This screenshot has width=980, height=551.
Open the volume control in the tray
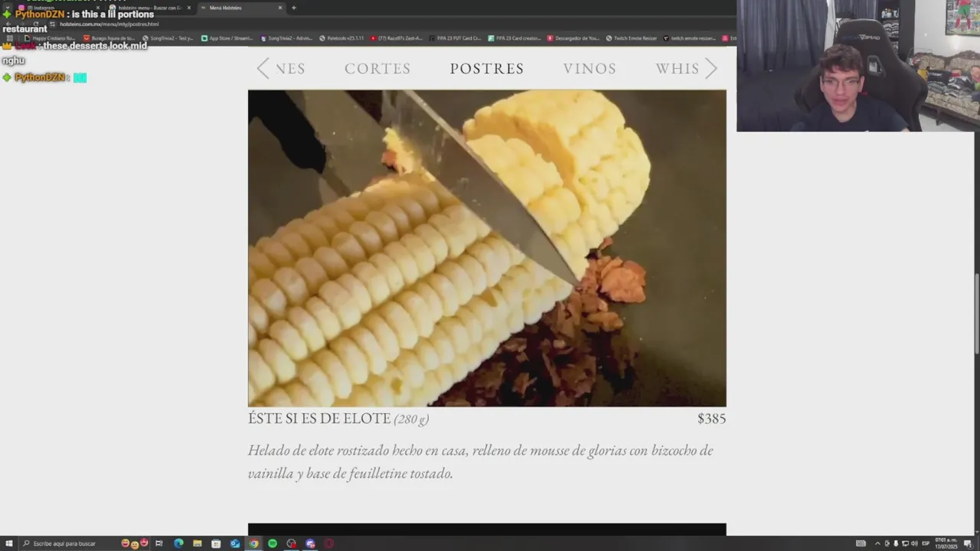[914, 543]
